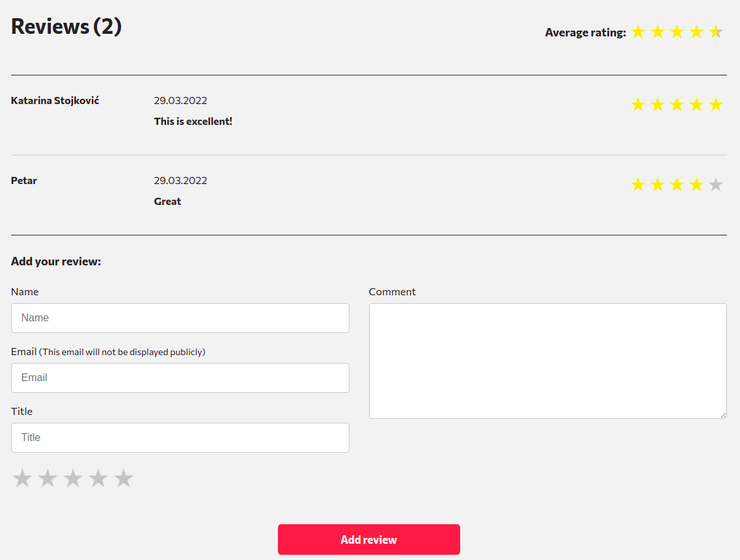
Task: Choose four-star rating in review form
Action: click(x=98, y=479)
